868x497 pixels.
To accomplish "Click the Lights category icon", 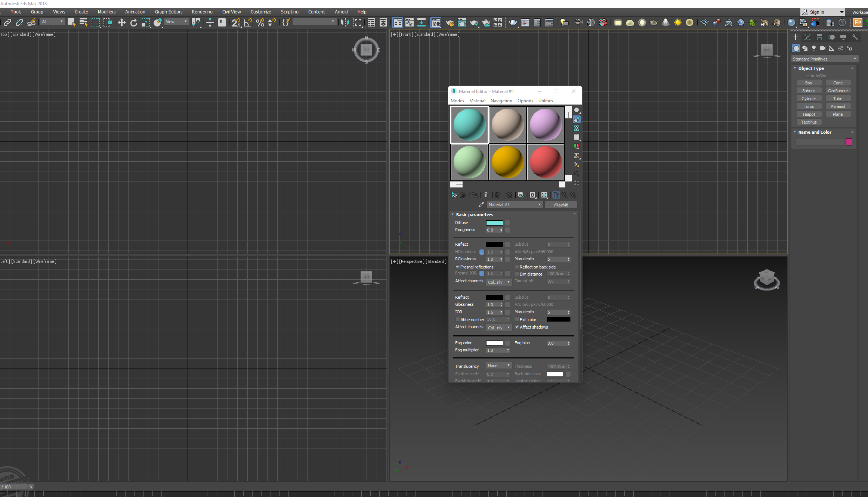I will (x=814, y=48).
